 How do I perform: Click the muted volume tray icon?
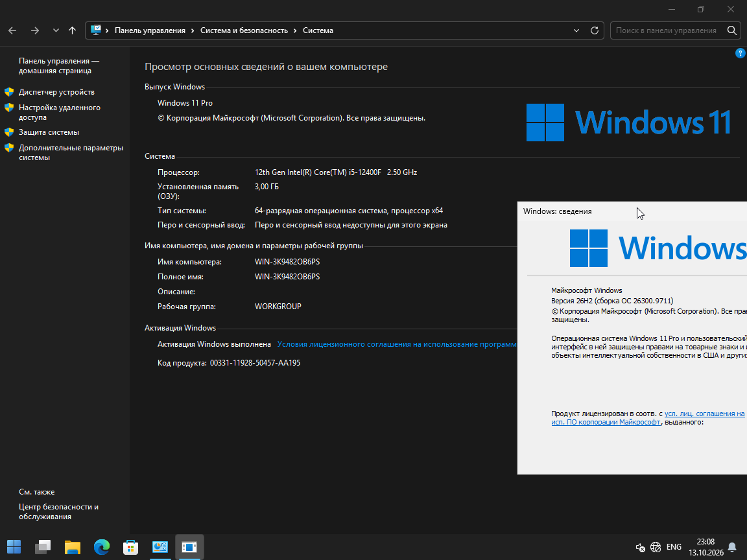click(640, 547)
